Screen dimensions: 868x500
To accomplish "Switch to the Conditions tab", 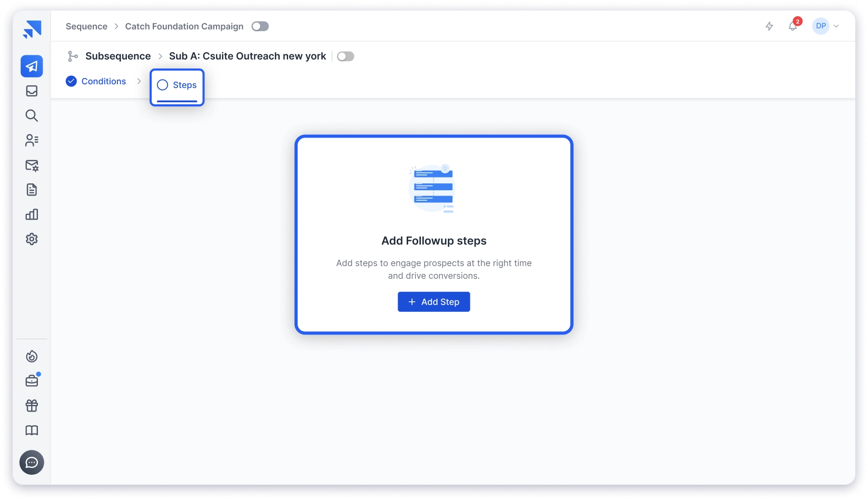I will coord(103,81).
